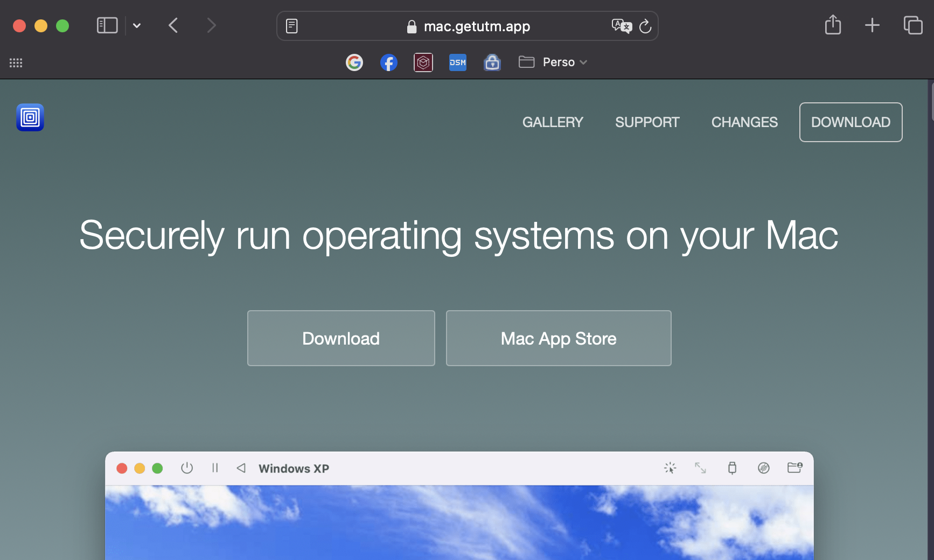Pause the Windows XP virtual machine
Viewport: 934px width, 560px height.
click(215, 468)
